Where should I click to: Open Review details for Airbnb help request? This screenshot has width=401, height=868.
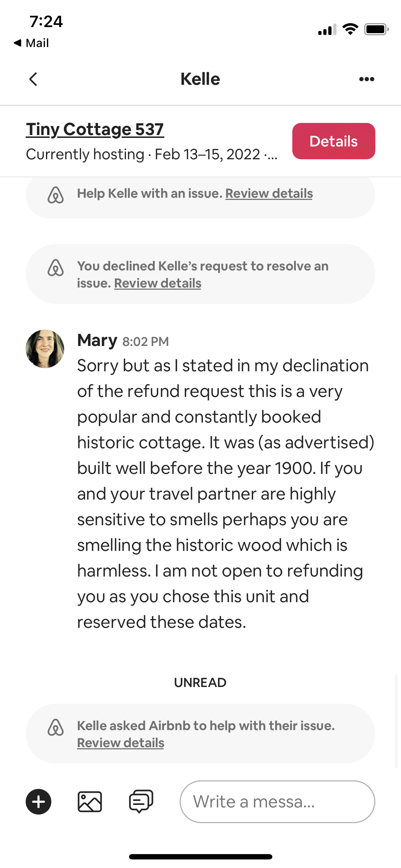pos(120,743)
